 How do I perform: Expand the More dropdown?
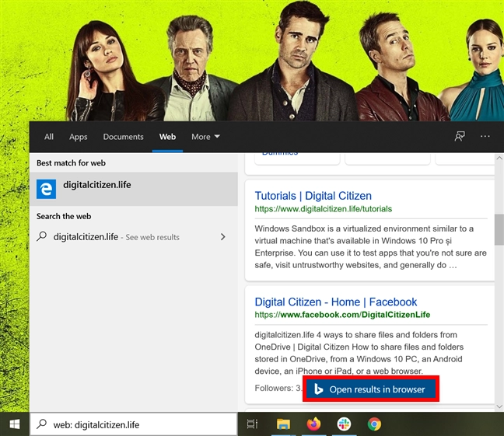205,137
